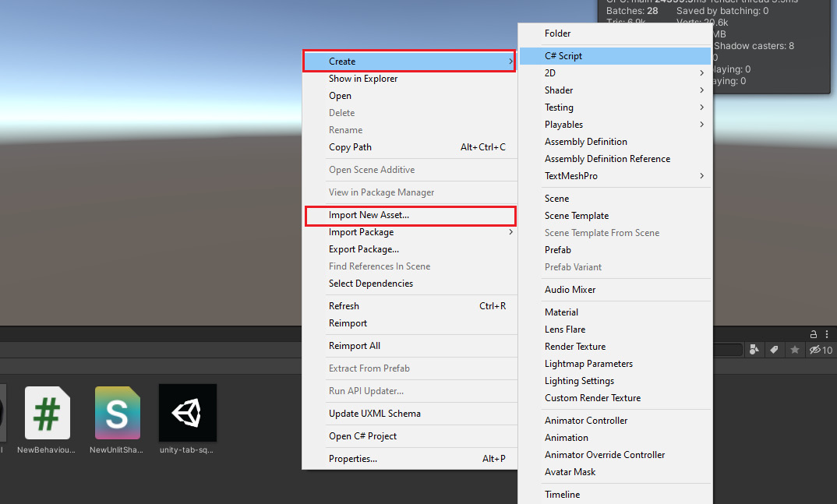Click 'Shadow casters: 8' stats text
This screenshot has height=504, width=837.
[754, 46]
